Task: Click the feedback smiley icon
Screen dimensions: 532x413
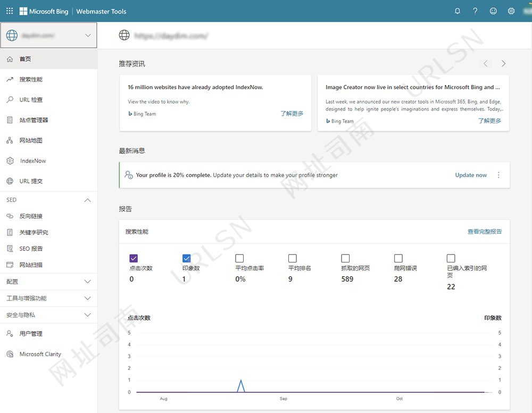Action: (x=494, y=11)
